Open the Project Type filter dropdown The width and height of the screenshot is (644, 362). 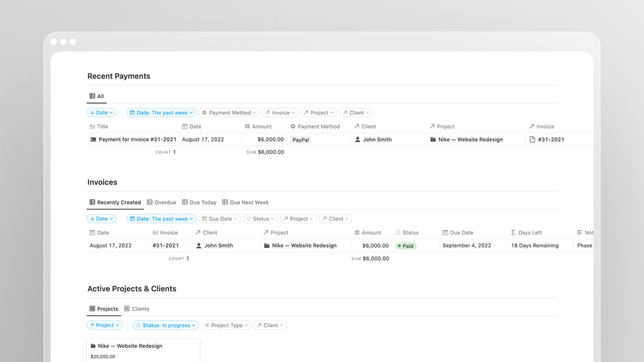click(x=226, y=325)
